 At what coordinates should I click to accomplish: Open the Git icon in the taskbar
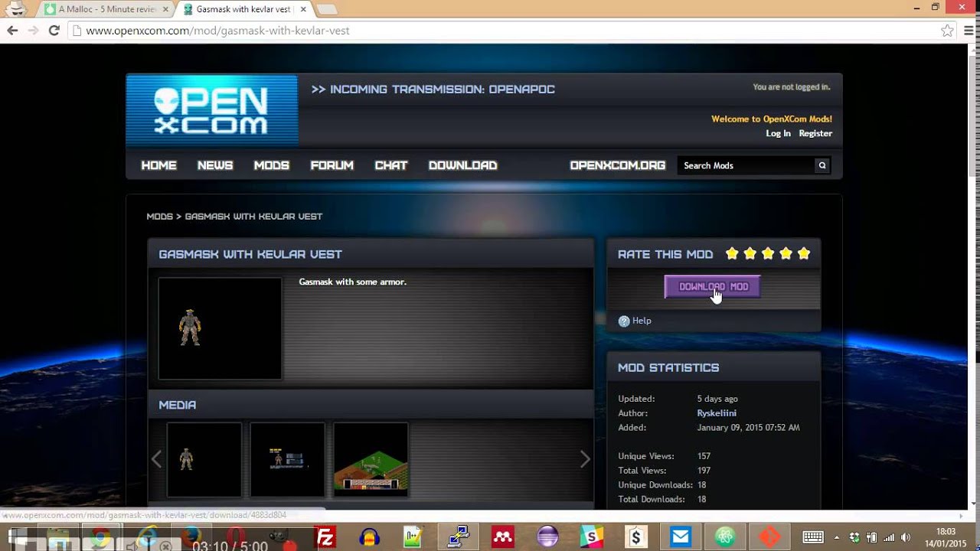click(769, 537)
